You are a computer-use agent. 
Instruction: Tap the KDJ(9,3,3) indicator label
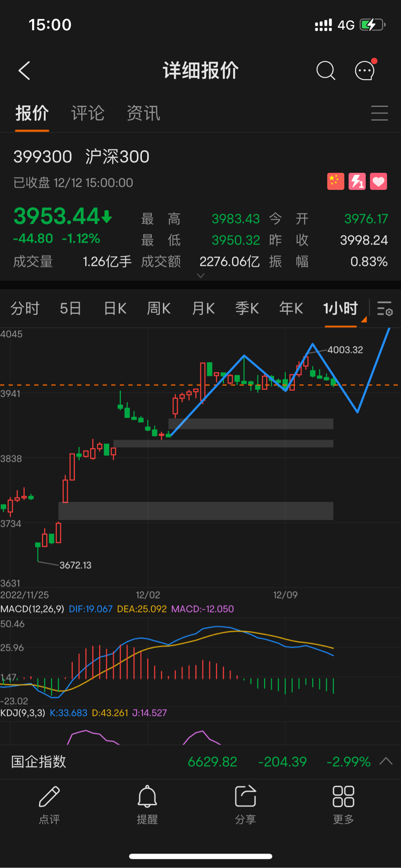23,713
